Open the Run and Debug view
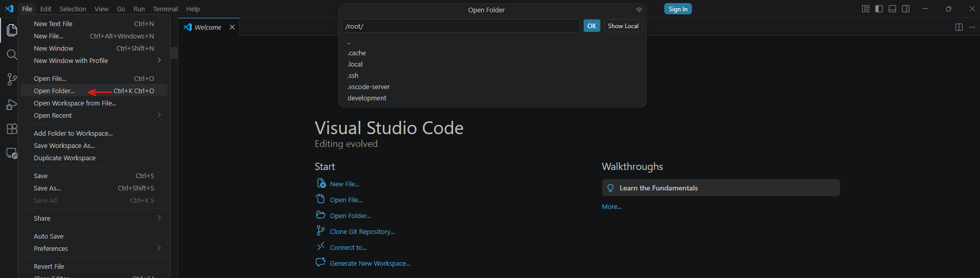Viewport: 980px width, 278px height. (x=11, y=104)
